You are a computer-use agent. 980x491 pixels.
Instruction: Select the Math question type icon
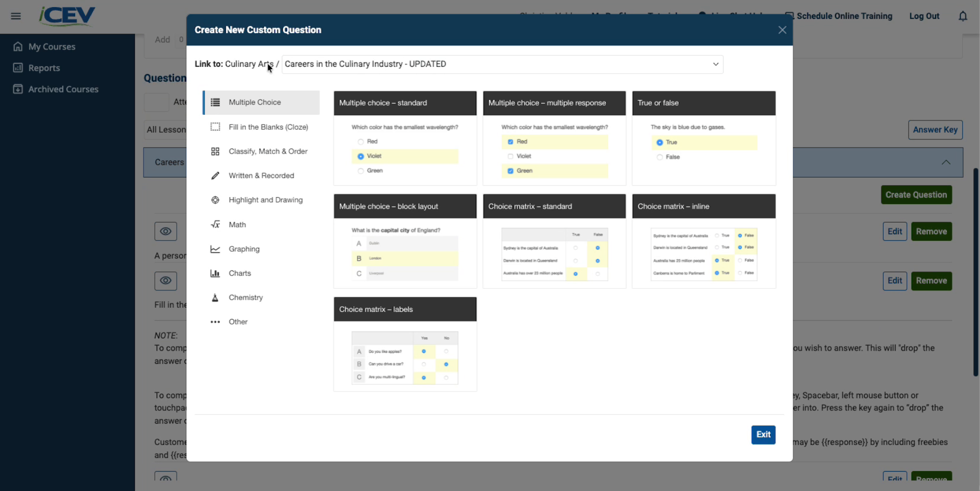215,225
